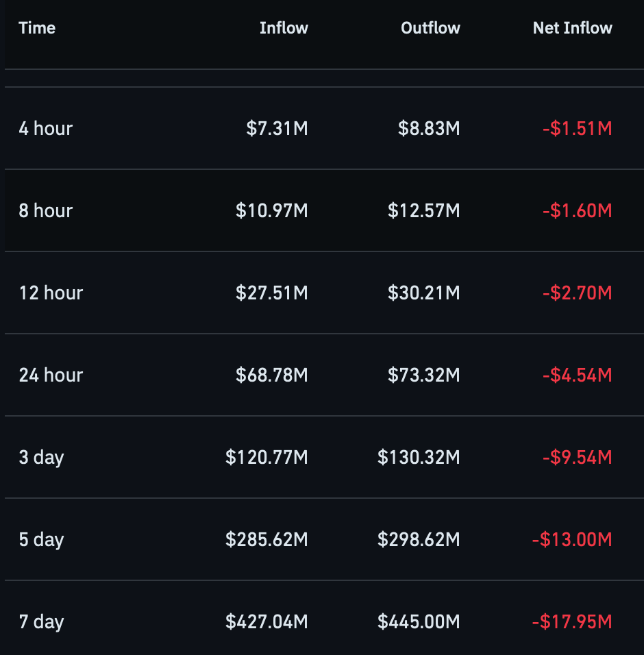Click the $12.57M outflow value
This screenshot has width=644, height=655.
[424, 210]
